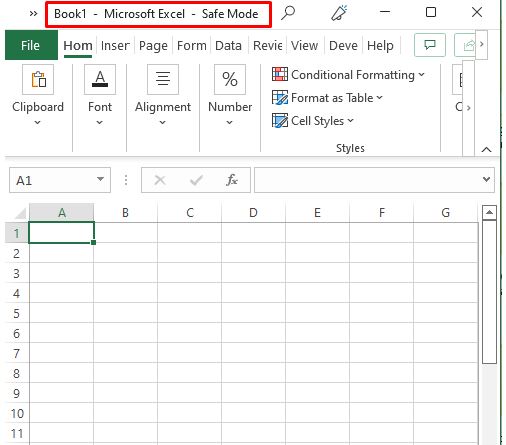Screen dimensions: 506x445
Task: Open the Insert ribbon tab
Action: 115,45
